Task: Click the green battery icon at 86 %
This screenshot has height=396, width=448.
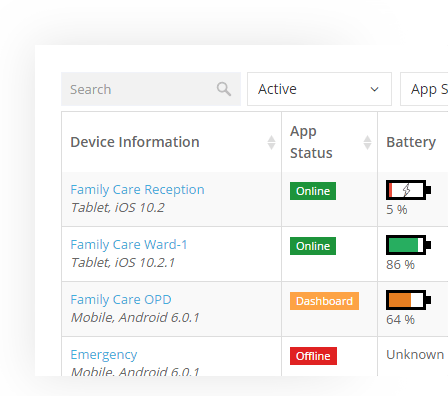Action: [408, 245]
